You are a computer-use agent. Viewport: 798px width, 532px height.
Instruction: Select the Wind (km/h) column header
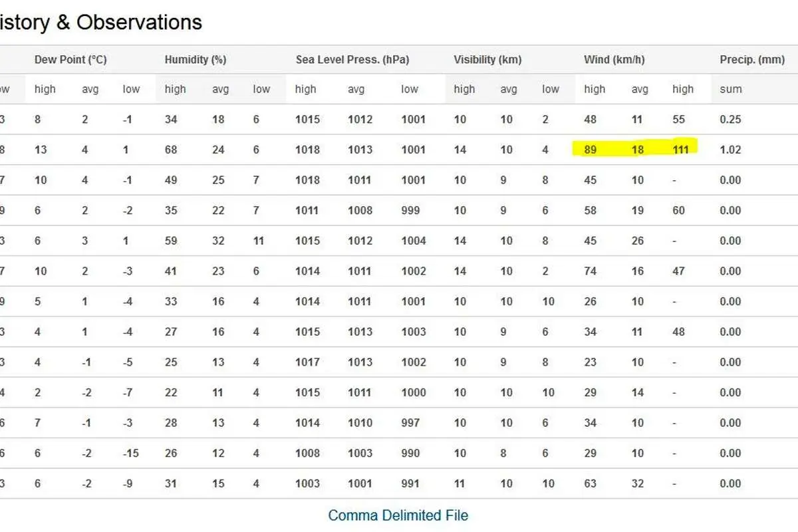[614, 60]
